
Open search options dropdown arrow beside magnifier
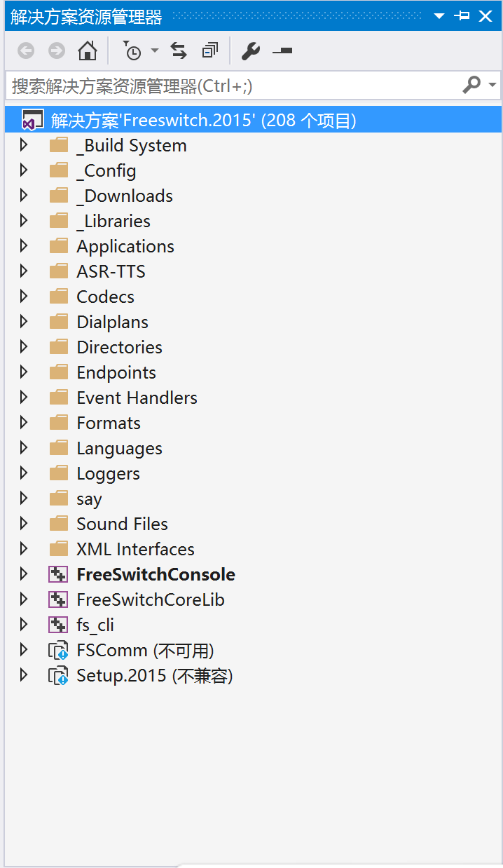(x=492, y=86)
